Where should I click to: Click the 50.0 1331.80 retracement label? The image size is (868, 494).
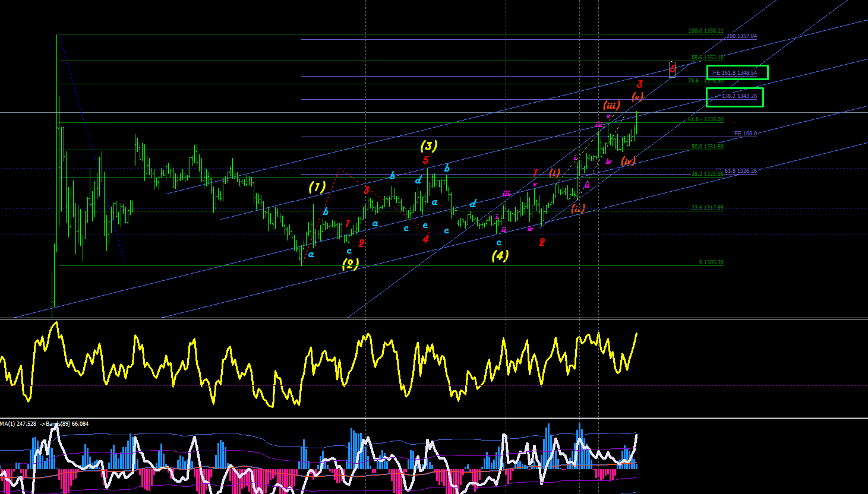[708, 147]
